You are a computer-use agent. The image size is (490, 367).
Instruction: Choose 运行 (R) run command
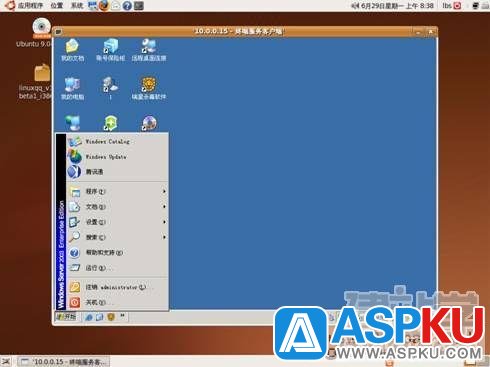(117, 268)
